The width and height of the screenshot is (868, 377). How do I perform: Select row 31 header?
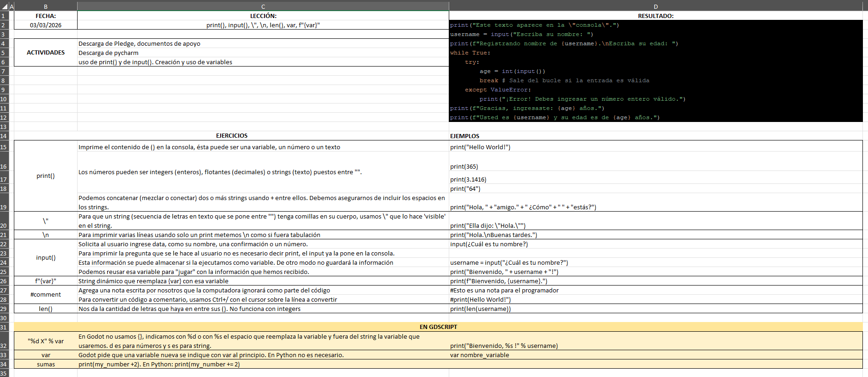pyautogui.click(x=4, y=327)
